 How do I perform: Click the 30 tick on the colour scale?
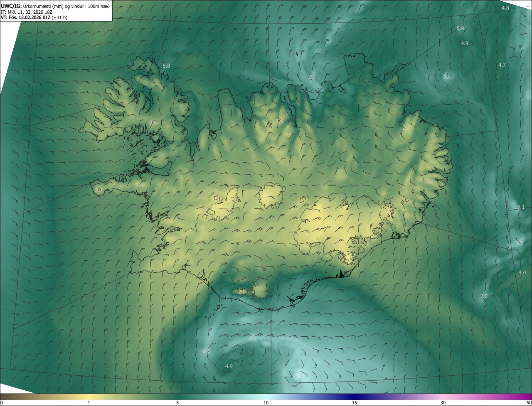point(443,403)
